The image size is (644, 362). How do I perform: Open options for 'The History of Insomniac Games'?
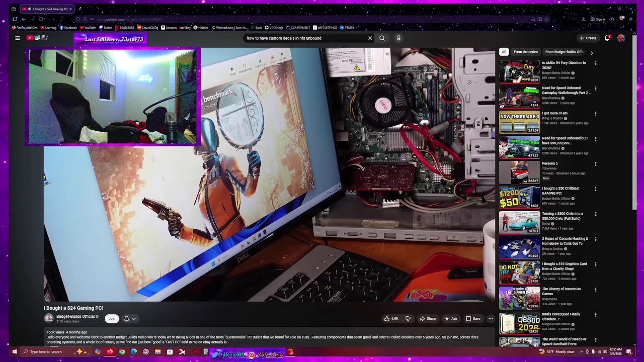[x=596, y=290]
